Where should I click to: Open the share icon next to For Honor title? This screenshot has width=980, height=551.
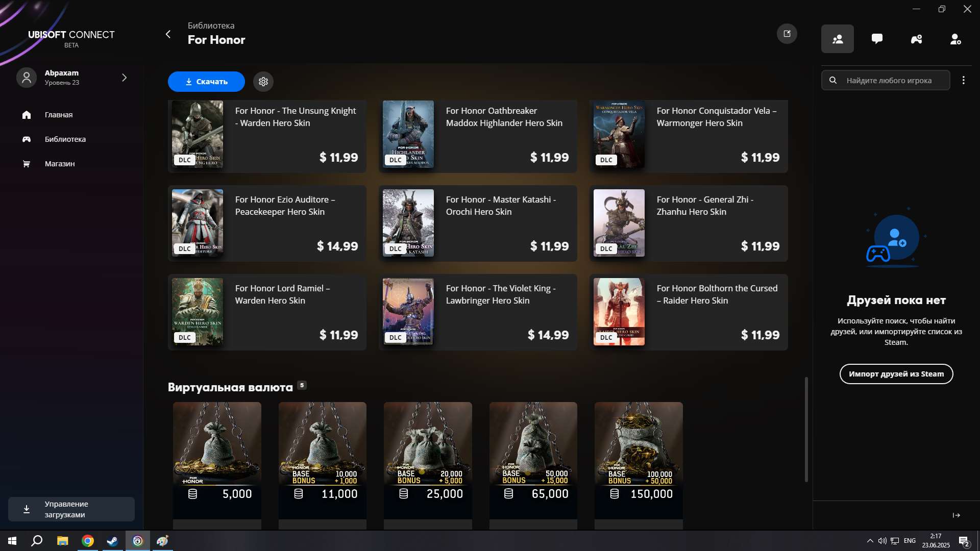pos(787,34)
